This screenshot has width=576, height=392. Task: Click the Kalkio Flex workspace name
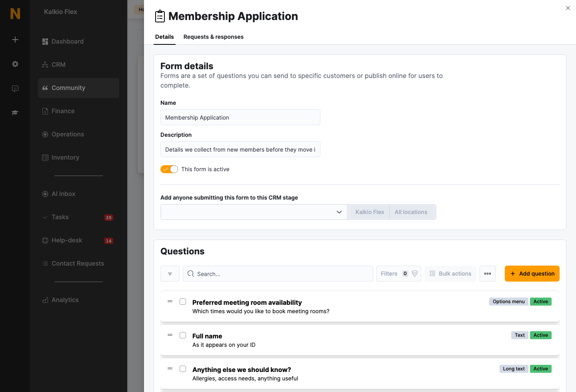coord(60,12)
